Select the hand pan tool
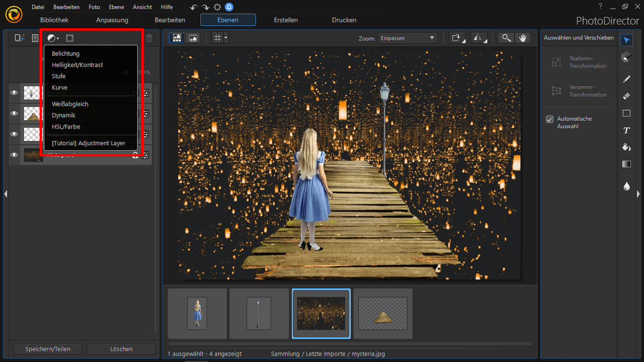Viewport: 644px width, 362px height. [x=522, y=38]
